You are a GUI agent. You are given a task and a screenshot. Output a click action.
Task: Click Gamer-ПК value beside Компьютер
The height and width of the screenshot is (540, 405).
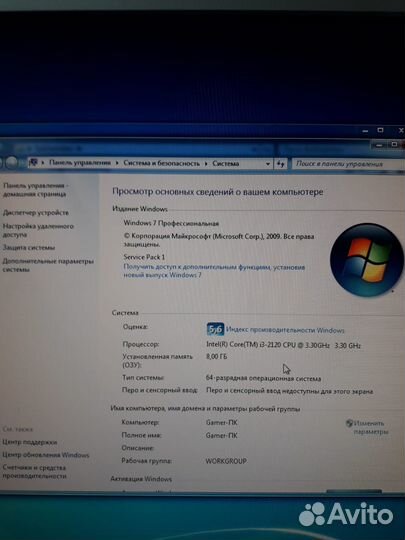(x=221, y=422)
